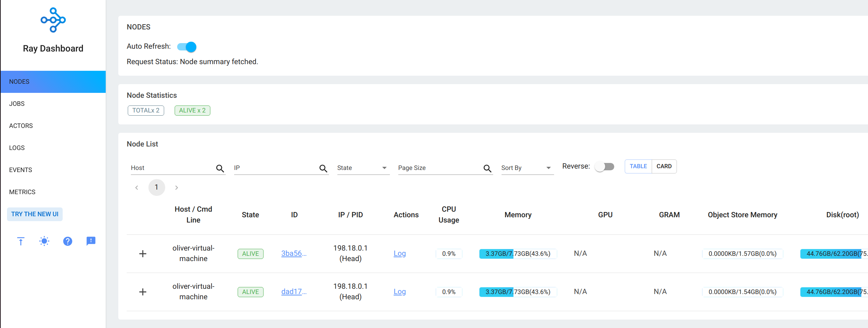Enable the Reverse sort switch
868x328 pixels.
point(605,166)
